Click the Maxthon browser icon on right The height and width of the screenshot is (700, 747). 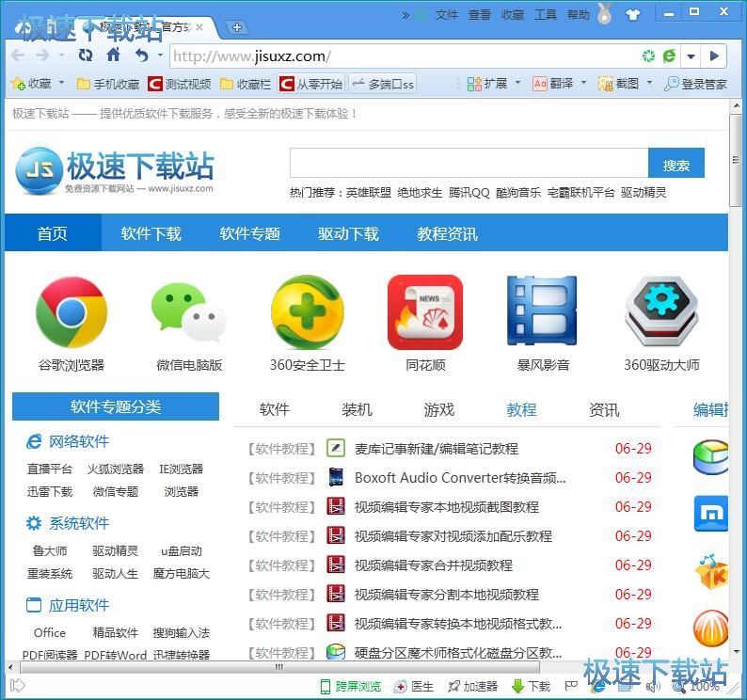711,514
